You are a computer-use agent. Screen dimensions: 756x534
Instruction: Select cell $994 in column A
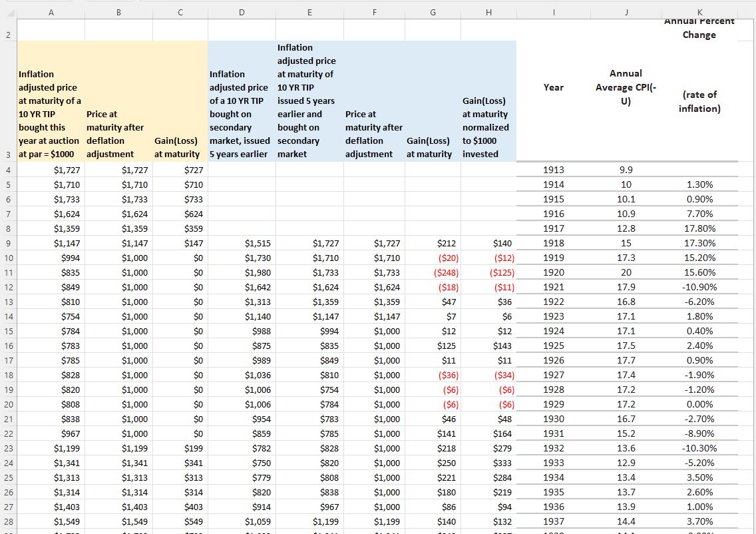click(x=51, y=258)
